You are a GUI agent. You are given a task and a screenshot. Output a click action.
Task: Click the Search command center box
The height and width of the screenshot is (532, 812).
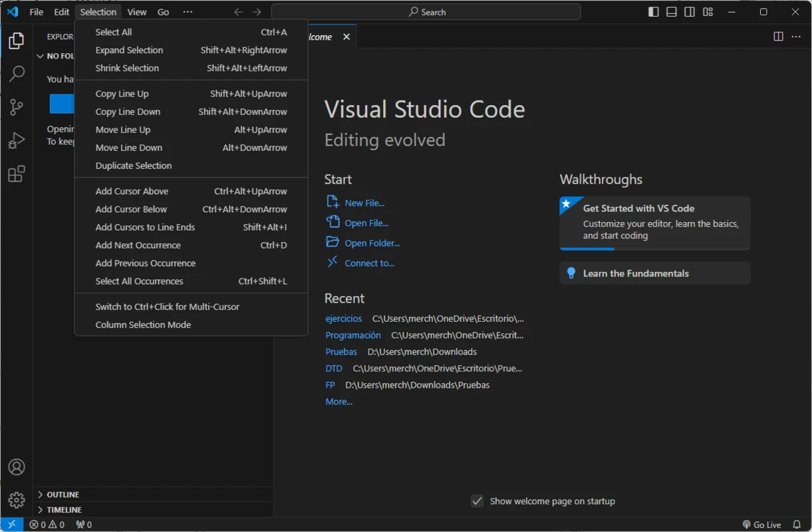tap(426, 12)
